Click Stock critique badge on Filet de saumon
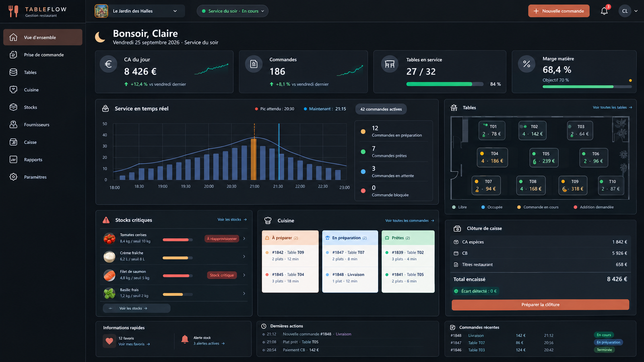Image resolution: width=644 pixels, height=362 pixels. (x=222, y=275)
